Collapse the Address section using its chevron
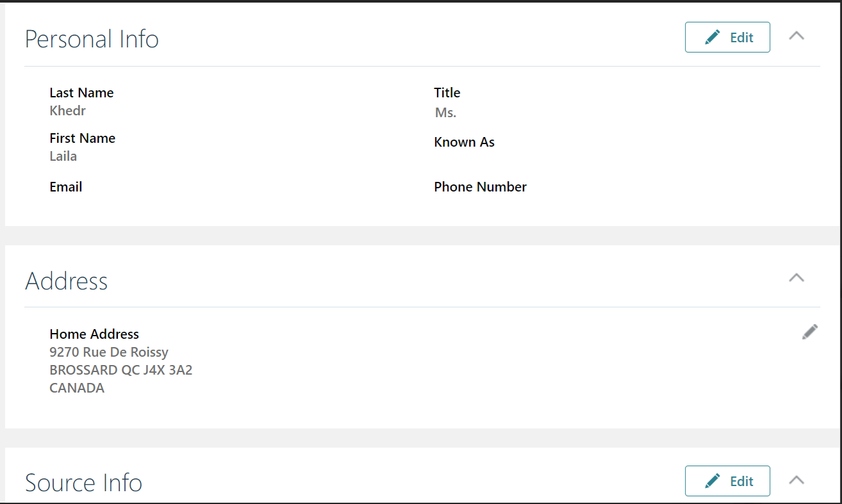 [x=797, y=277]
